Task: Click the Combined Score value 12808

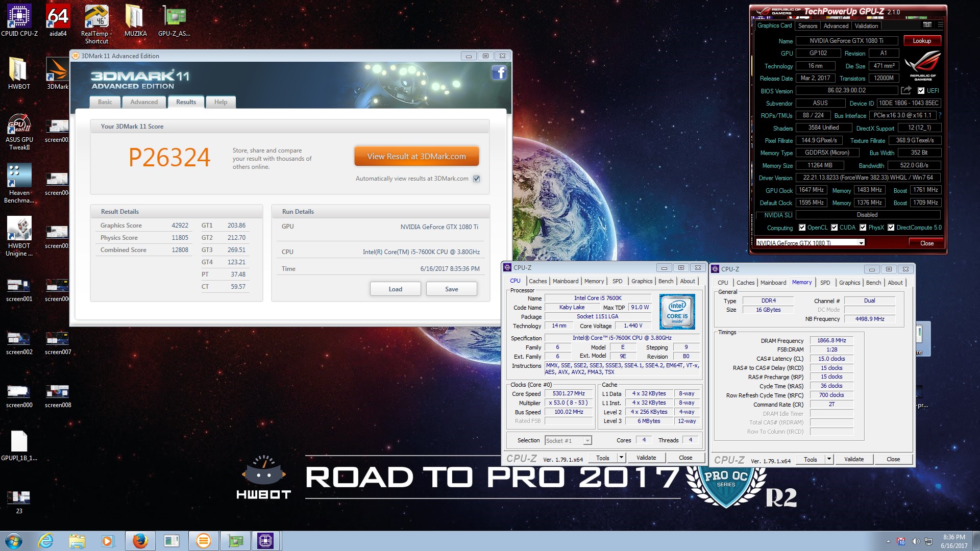Action: click(180, 250)
